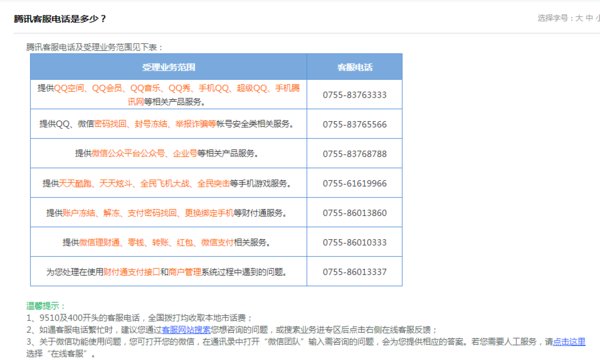Click the 财付通支付接口 description cell
Screen dimensions: 600x361
tap(168, 271)
